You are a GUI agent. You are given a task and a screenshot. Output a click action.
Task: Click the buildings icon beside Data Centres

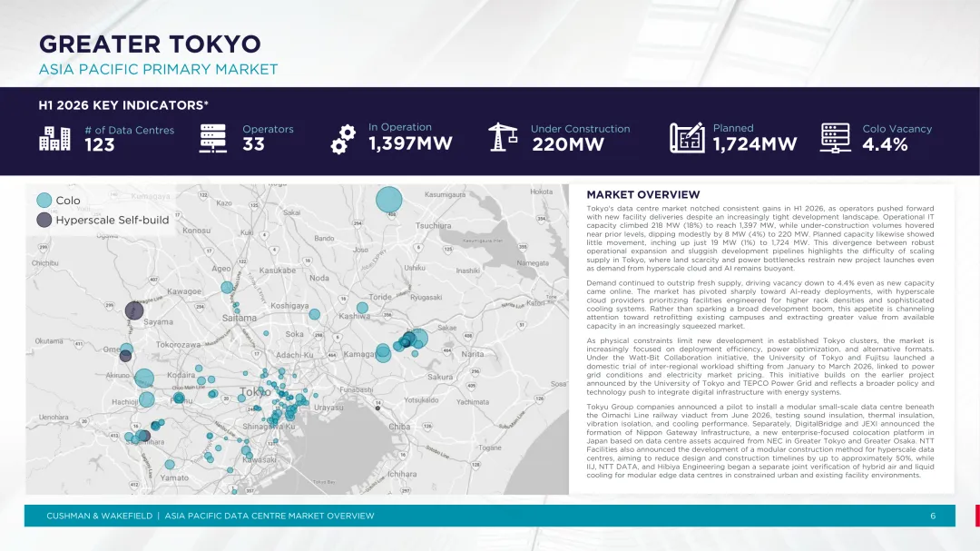coord(55,138)
